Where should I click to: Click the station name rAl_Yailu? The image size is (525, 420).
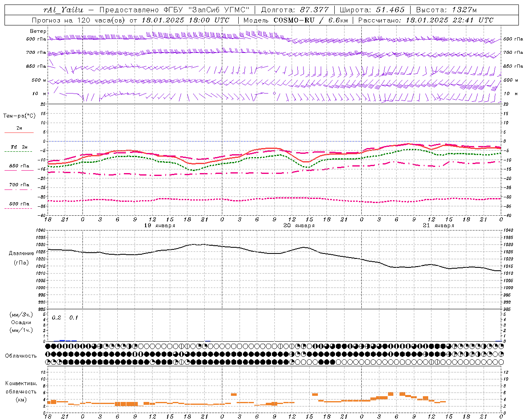[64, 10]
